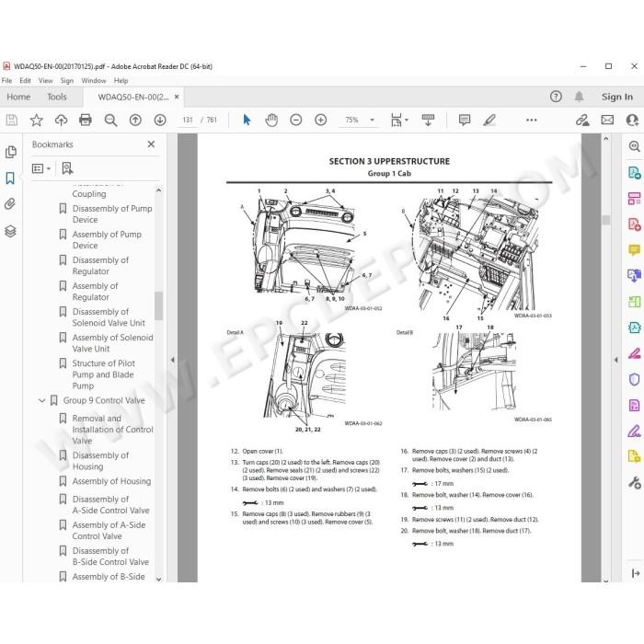
Task: Open Disassembly of Pump Device bookmark
Action: [x=112, y=214]
